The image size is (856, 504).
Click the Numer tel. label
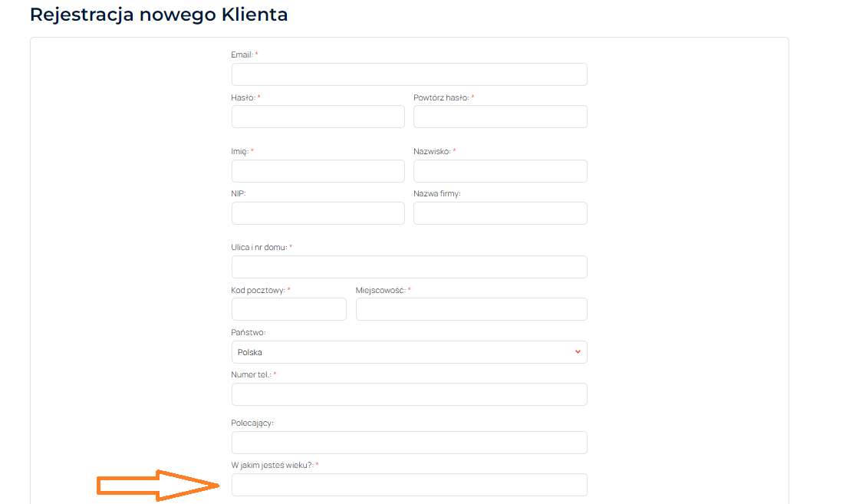coord(251,374)
